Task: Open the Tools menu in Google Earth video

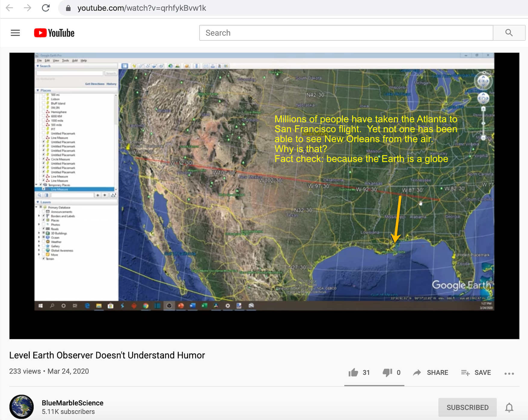Action: click(x=65, y=60)
